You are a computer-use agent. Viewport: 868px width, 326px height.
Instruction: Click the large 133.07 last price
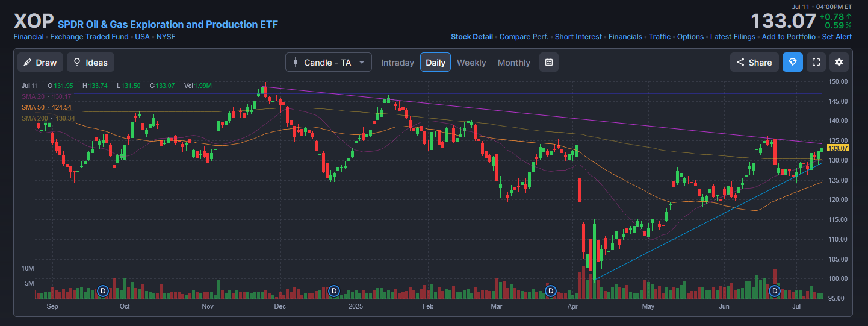tap(783, 21)
